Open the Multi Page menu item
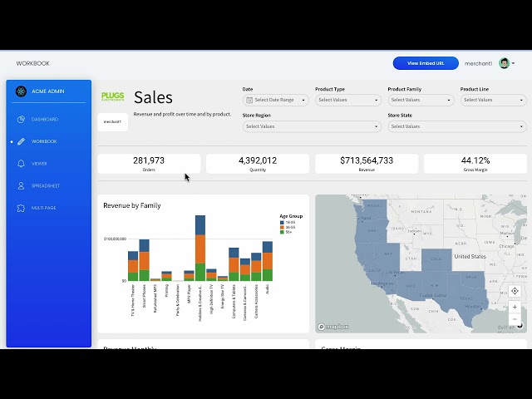Viewport: 532px width, 399px height. 43,208
